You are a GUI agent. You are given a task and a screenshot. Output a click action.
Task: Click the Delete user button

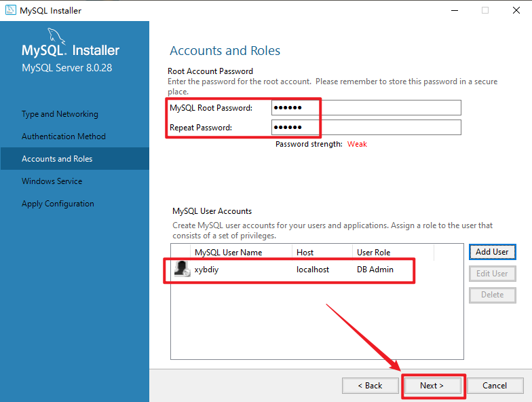(493, 295)
